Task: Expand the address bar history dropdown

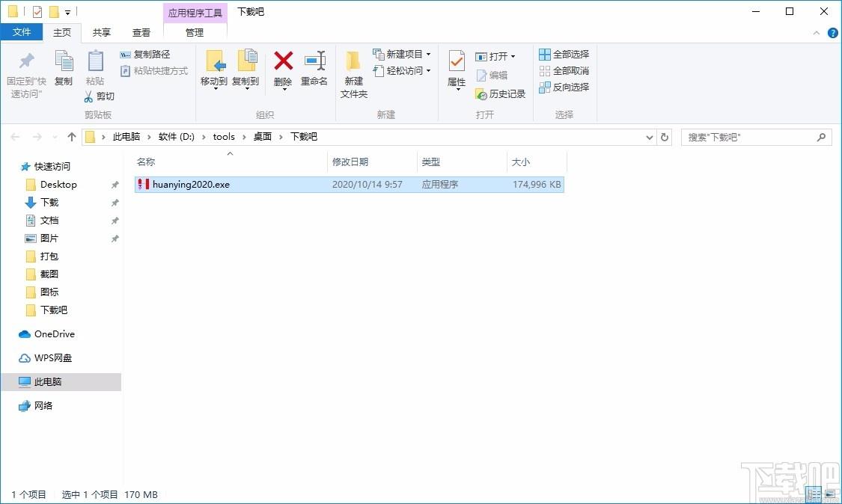Action: (649, 138)
